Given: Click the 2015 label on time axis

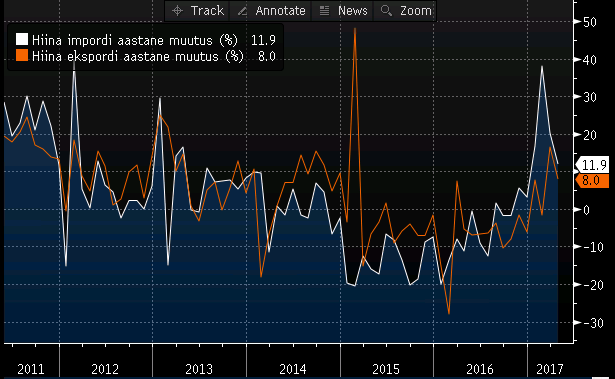Looking at the screenshot, I should 386,369.
